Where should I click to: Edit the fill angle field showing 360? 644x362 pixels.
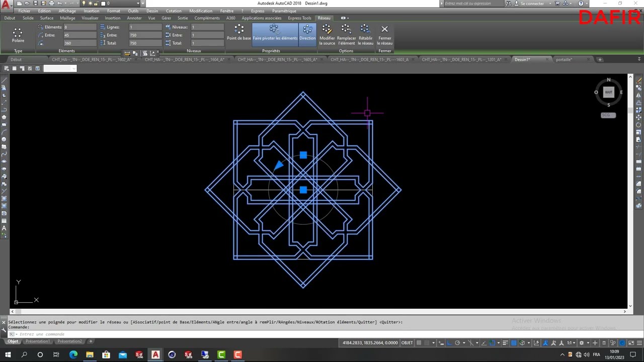(x=79, y=43)
